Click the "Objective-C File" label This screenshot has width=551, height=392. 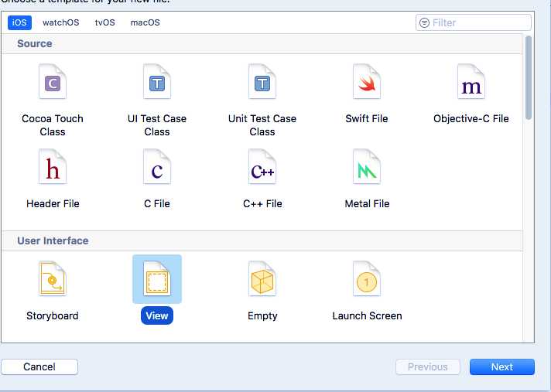(471, 118)
